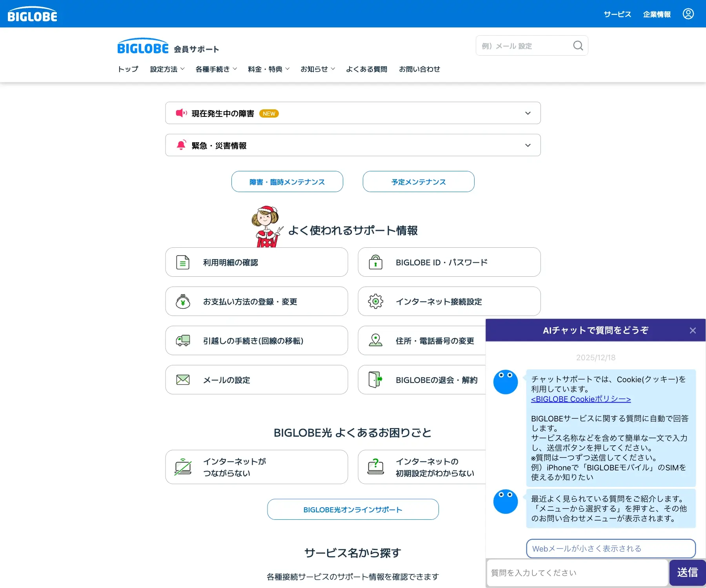Click the search magnifier icon in the header
The width and height of the screenshot is (706, 588).
pos(578,45)
